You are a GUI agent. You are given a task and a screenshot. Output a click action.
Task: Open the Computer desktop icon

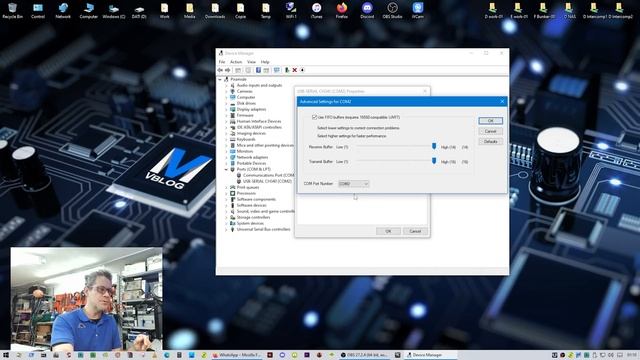89,11
